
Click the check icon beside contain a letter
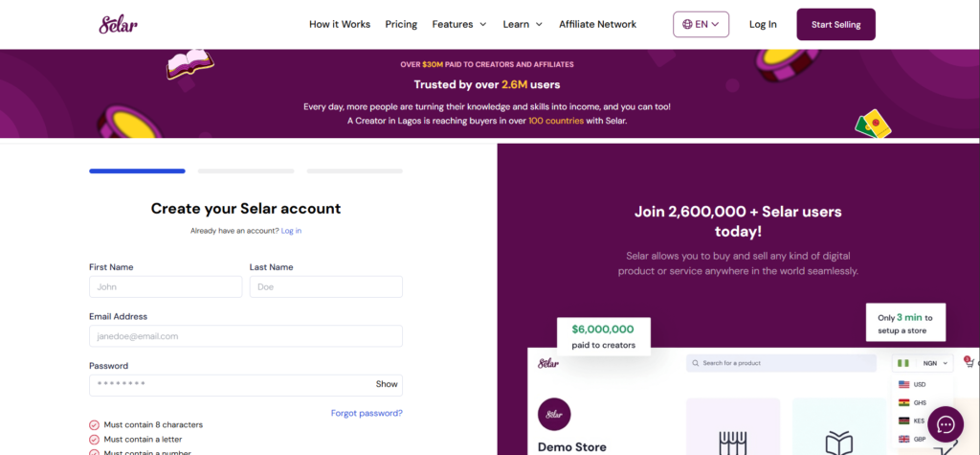pos(94,439)
